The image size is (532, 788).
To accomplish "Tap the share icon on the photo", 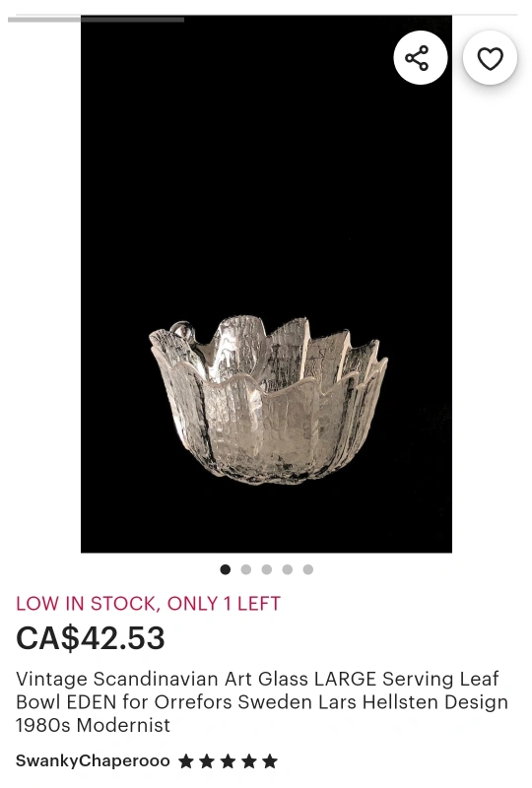I will (421, 58).
